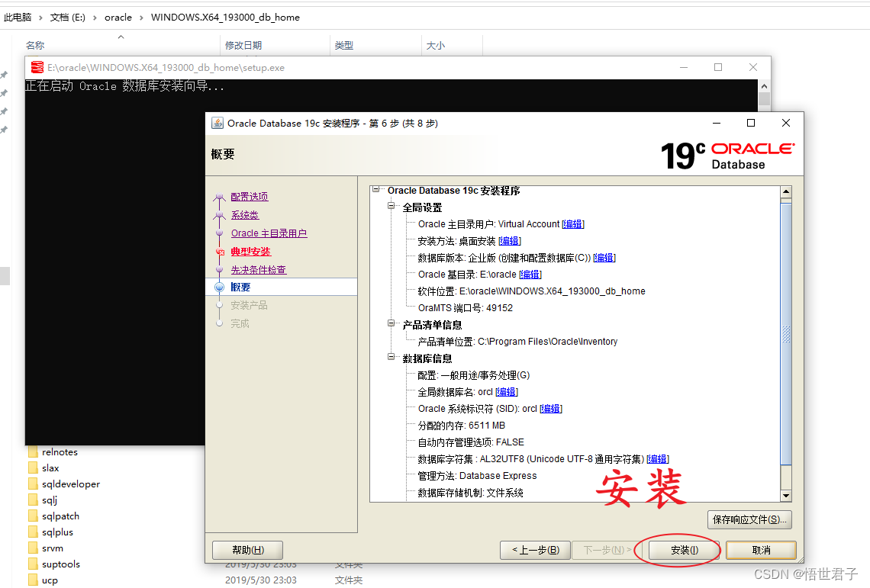Edit the 全局数据库名 orcl setting
This screenshot has width=870, height=588.
pos(506,392)
